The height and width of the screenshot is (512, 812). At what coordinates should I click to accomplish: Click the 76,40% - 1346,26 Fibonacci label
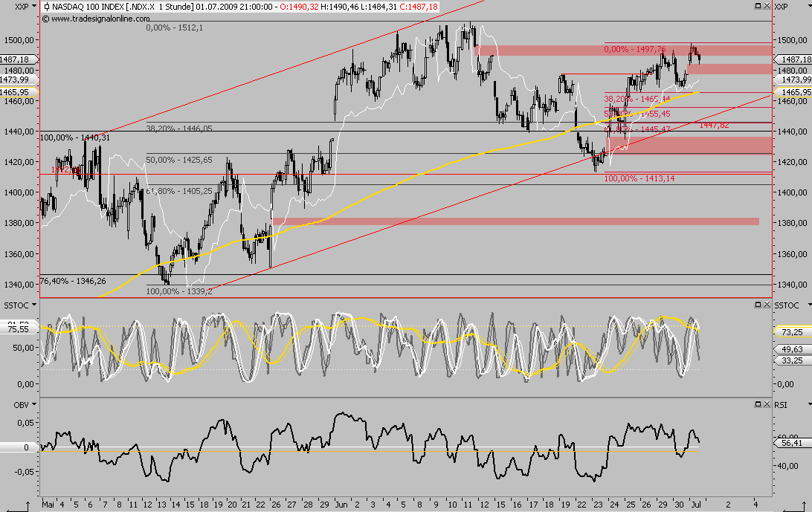pyautogui.click(x=73, y=281)
